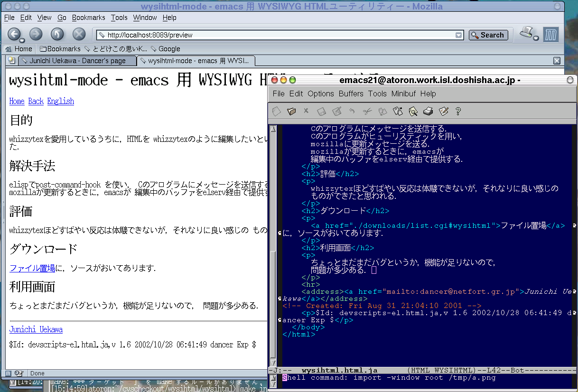Click Mozilla's Forward arrow button
This screenshot has height=392, width=578.
36,34
